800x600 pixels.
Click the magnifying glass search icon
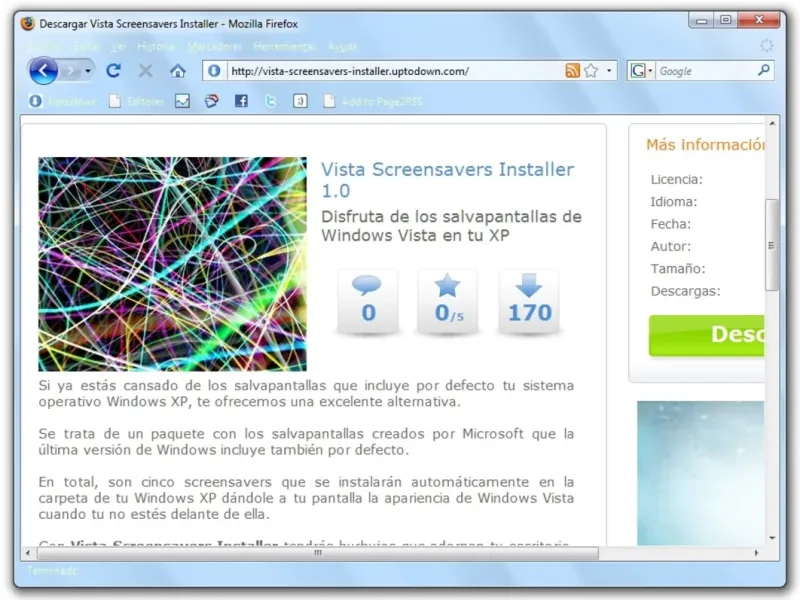point(764,70)
